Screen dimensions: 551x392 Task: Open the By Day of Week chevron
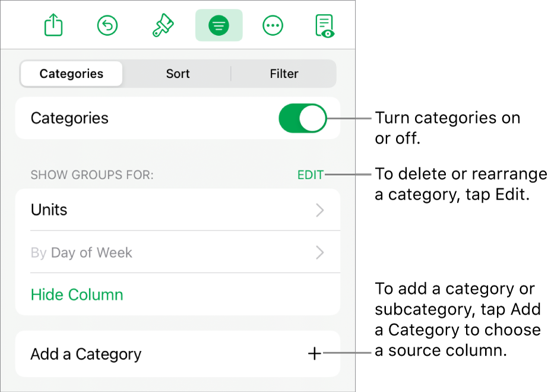(x=320, y=253)
